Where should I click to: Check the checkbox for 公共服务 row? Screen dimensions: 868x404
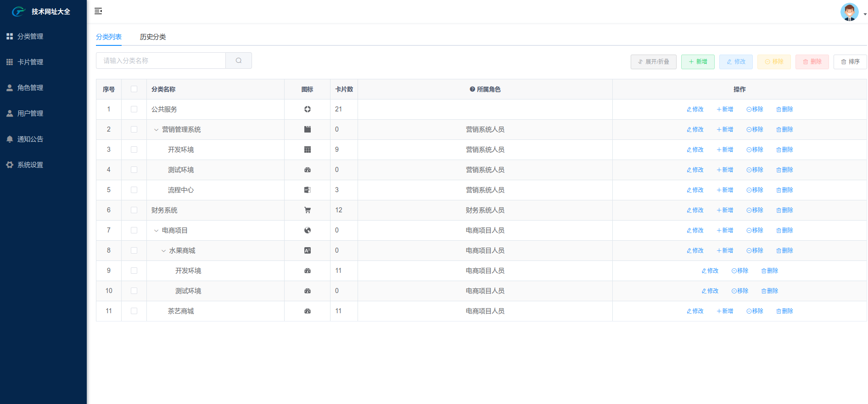134,109
